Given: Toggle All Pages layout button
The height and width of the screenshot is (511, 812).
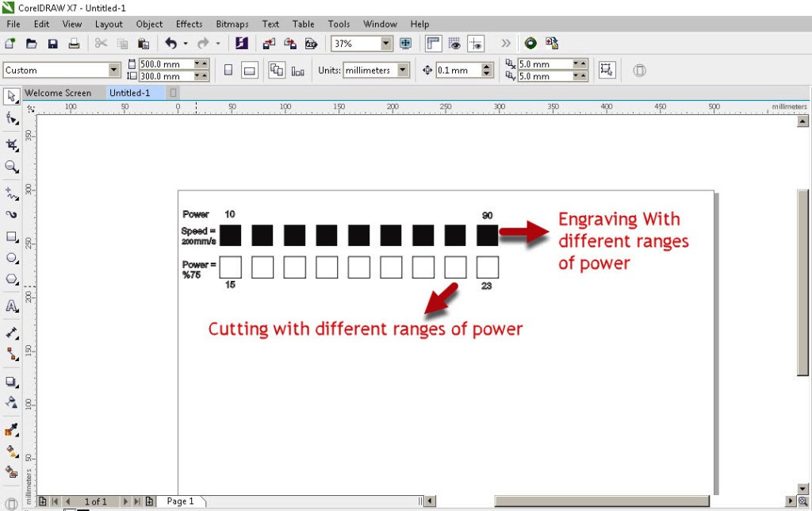Looking at the screenshot, I should click(x=277, y=70).
